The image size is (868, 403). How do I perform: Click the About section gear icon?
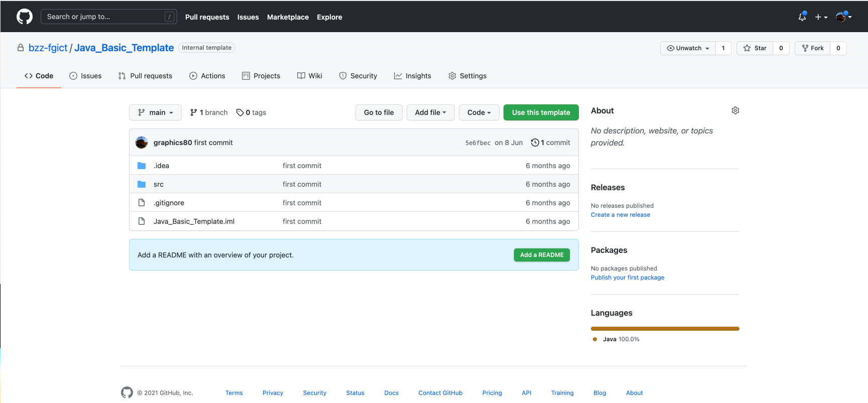click(x=735, y=110)
